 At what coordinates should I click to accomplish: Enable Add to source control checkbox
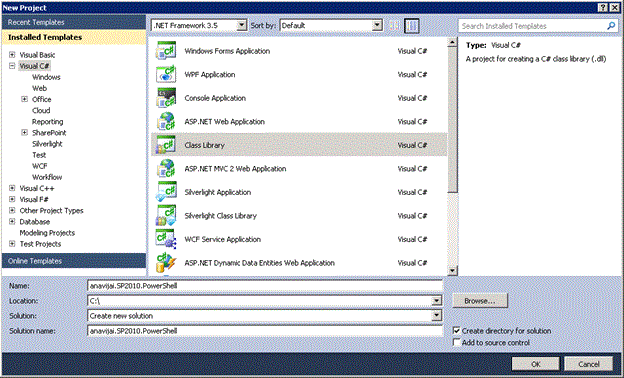click(x=456, y=343)
